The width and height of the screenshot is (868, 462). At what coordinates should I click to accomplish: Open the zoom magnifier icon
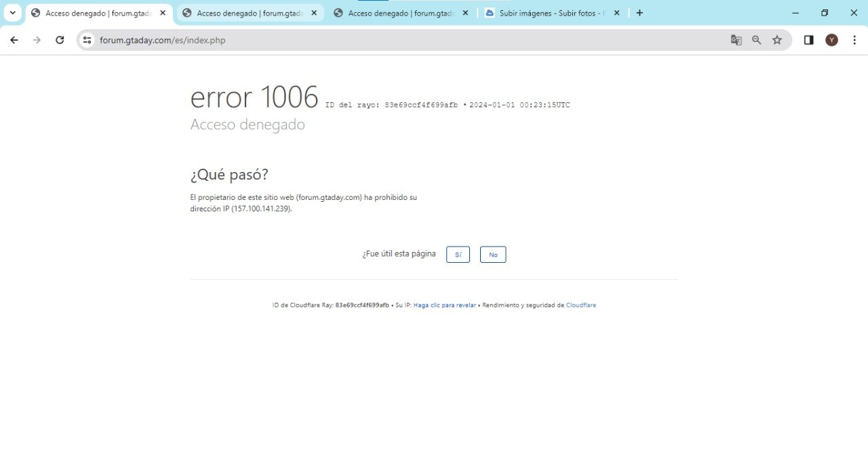coord(757,40)
